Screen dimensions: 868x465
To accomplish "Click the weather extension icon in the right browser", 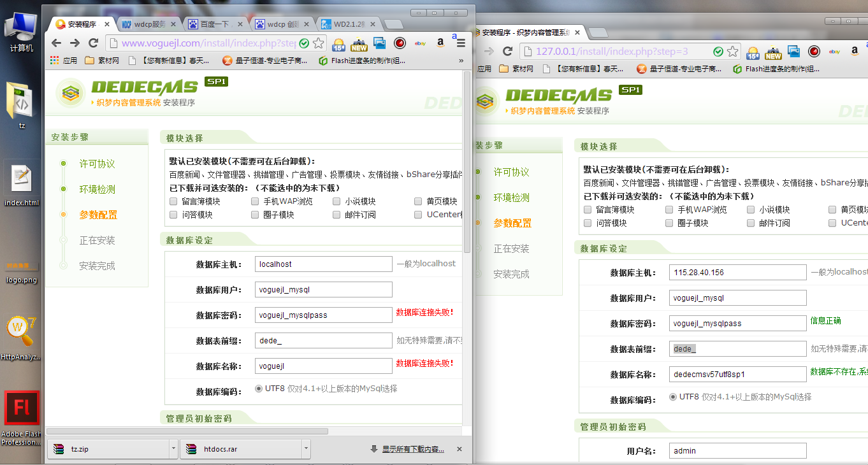I will pyautogui.click(x=753, y=52).
